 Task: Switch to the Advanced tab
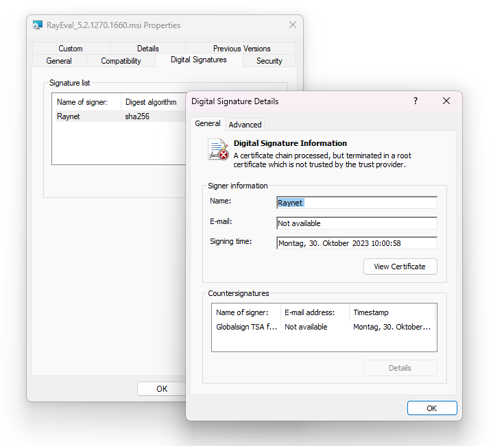pos(245,125)
